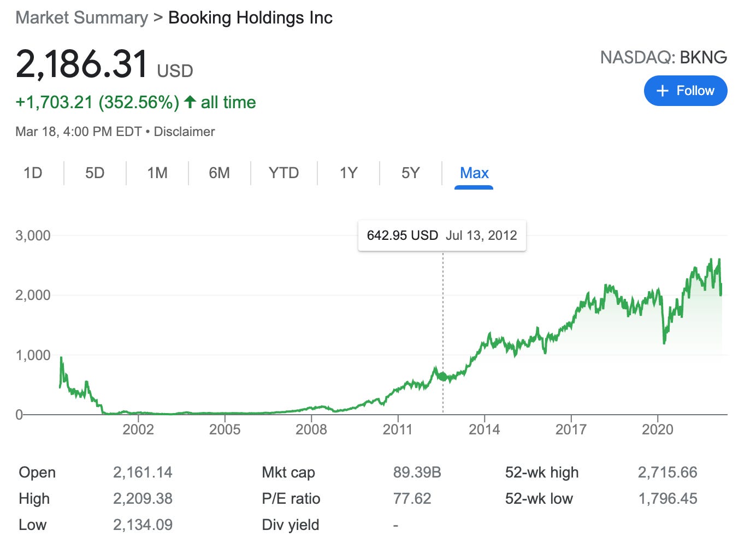Viewport: 756px width, 542px height.
Task: Click the High value 2,209.38
Action: tap(143, 499)
